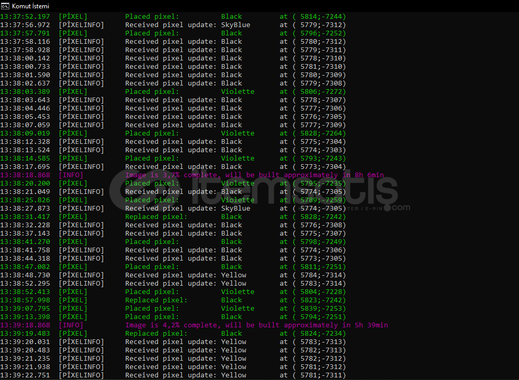Click the timestamp 13:38:44.318
Viewport: 519px width, 380px height.
coord(25,258)
